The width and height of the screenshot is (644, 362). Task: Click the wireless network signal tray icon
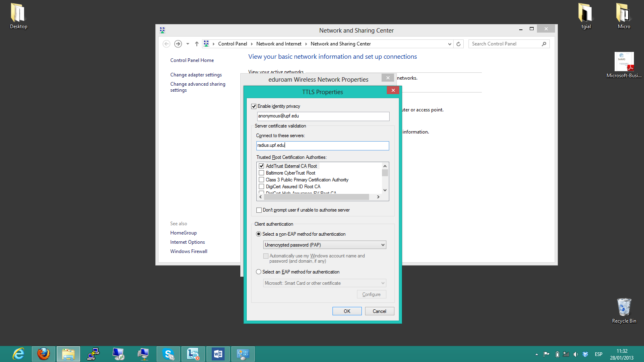point(566,354)
